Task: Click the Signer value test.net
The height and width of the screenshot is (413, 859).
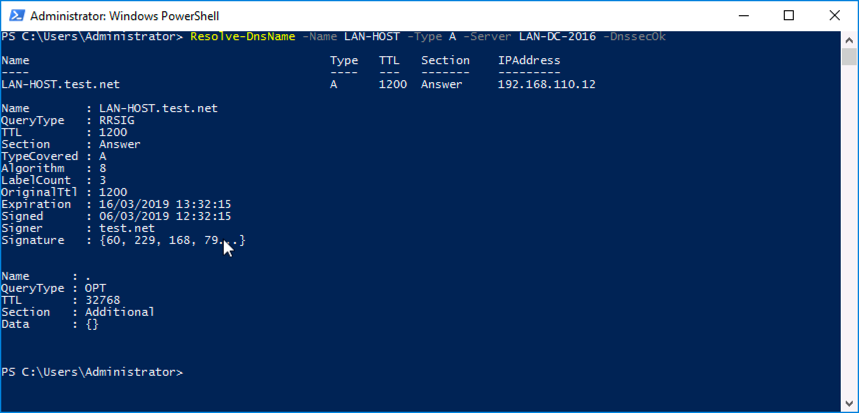Action: coord(127,228)
